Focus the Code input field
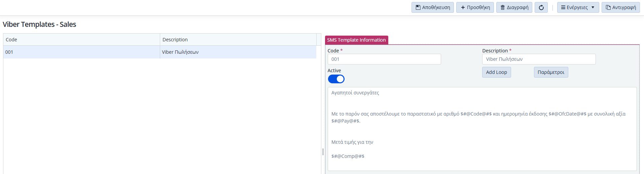644x174 pixels. coord(384,59)
